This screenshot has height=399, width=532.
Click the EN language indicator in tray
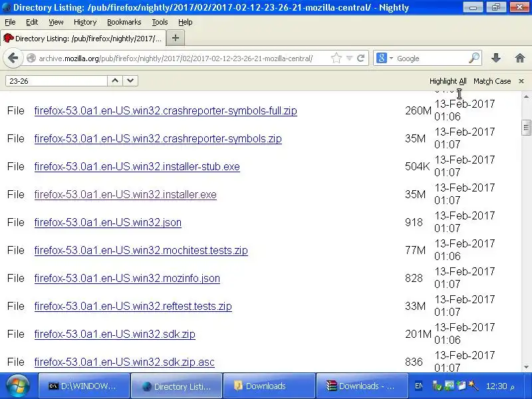419,386
